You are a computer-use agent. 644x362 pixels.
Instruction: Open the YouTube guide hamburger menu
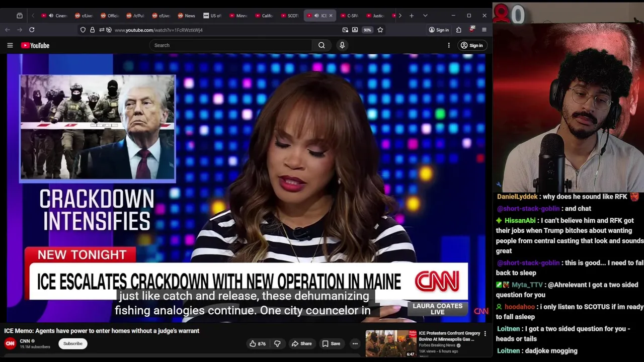tap(10, 45)
